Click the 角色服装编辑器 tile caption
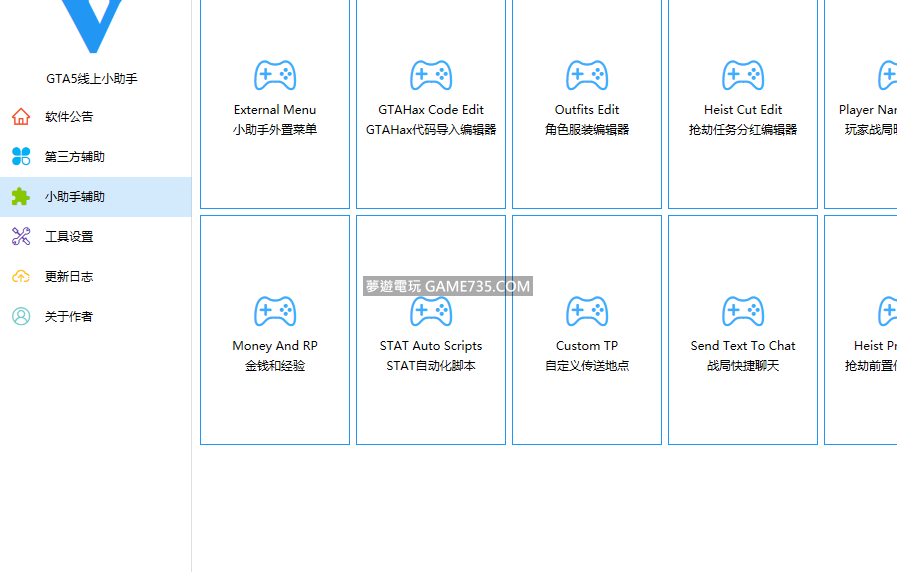897x572 pixels. [x=587, y=130]
